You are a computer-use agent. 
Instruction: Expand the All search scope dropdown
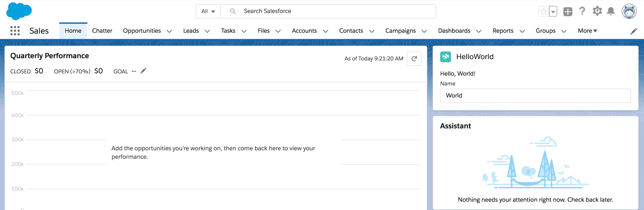click(208, 11)
